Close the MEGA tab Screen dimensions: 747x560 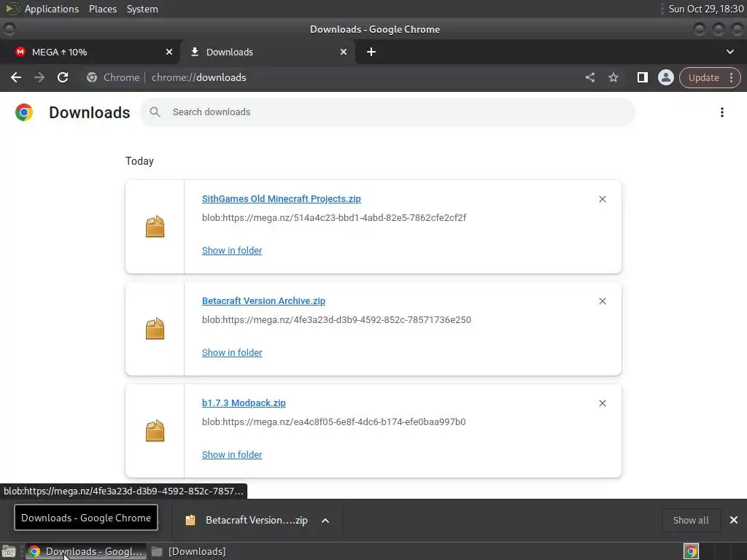[169, 52]
